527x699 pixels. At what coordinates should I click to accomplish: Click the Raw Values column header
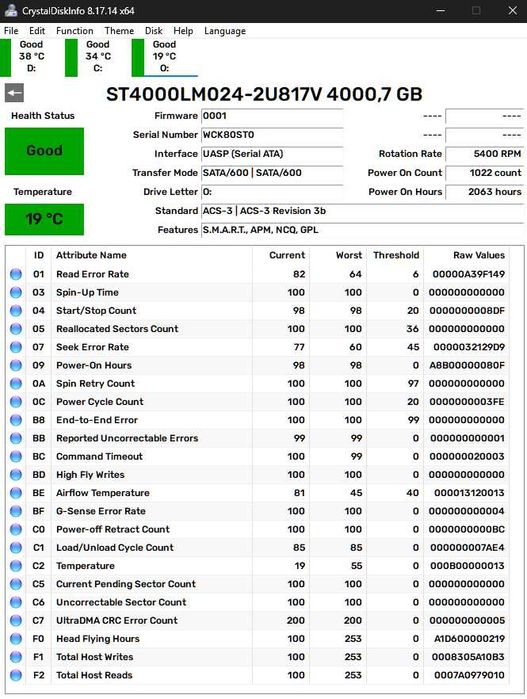point(479,255)
